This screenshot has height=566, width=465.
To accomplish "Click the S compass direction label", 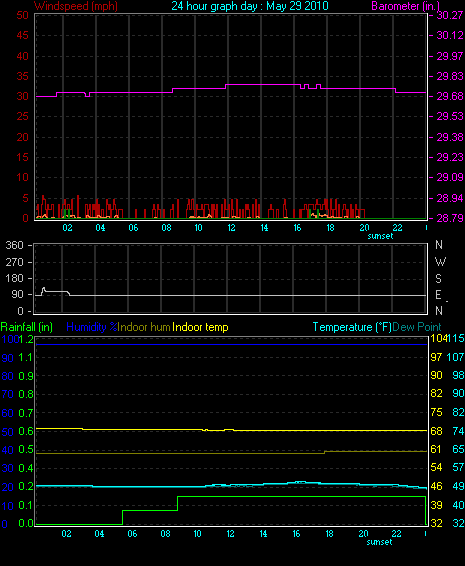I will coord(438,279).
